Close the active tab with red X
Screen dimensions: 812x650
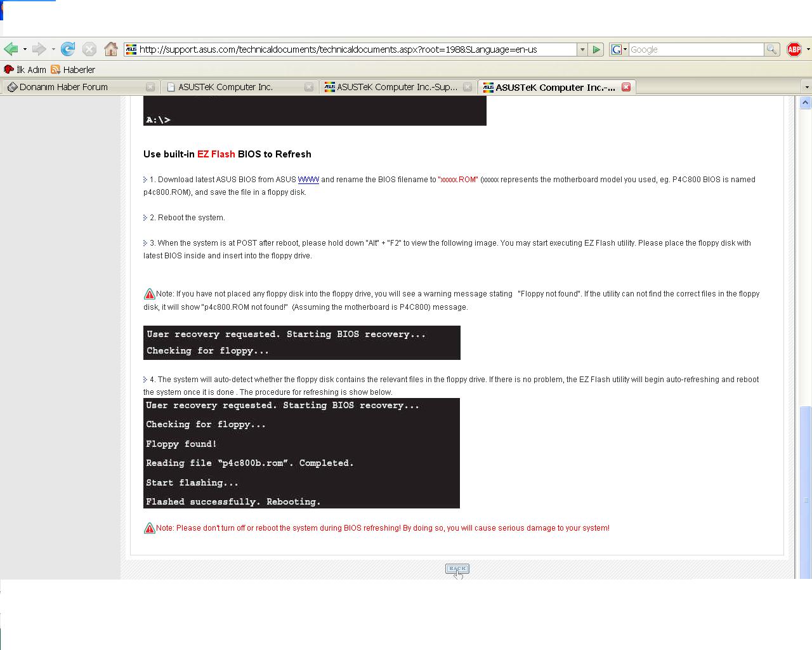(626, 87)
